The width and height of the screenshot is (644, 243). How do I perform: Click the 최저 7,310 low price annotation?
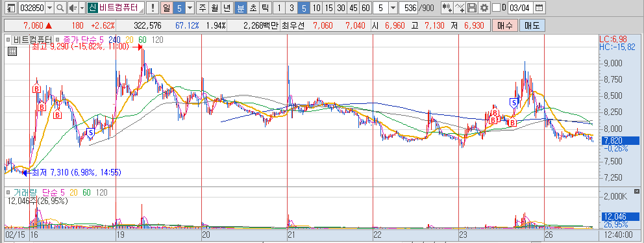click(x=76, y=172)
